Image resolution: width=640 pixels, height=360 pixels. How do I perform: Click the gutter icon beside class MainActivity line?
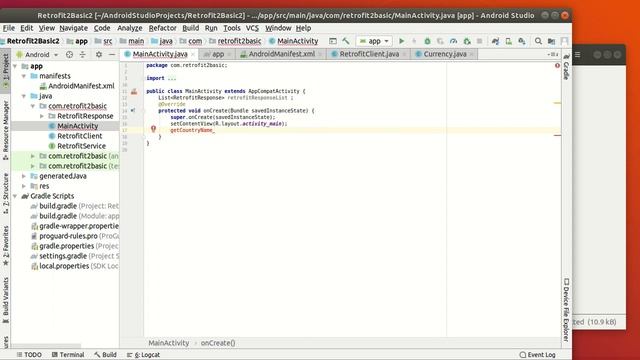[x=134, y=92]
